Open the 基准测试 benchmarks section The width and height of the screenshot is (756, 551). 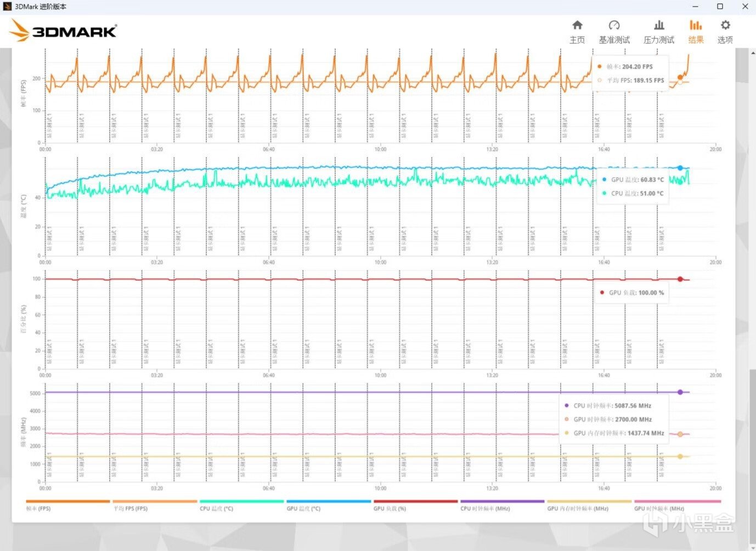pyautogui.click(x=614, y=32)
